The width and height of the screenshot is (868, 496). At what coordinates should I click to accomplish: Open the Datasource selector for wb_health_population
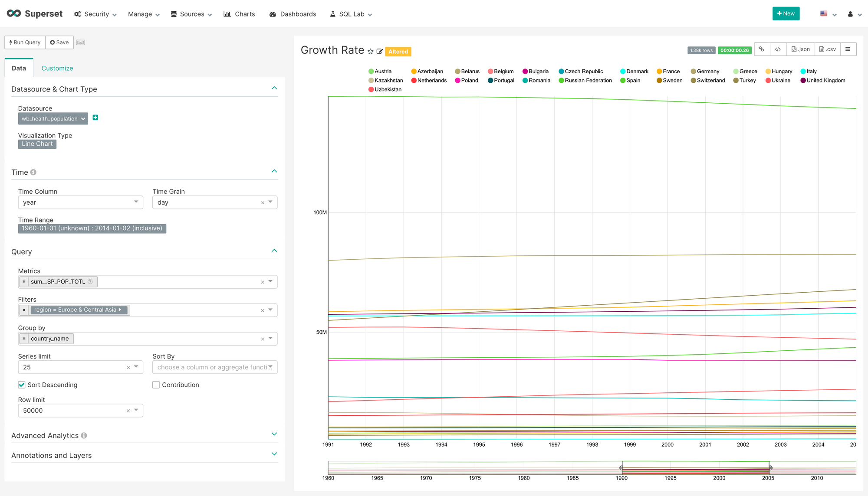pos(53,118)
